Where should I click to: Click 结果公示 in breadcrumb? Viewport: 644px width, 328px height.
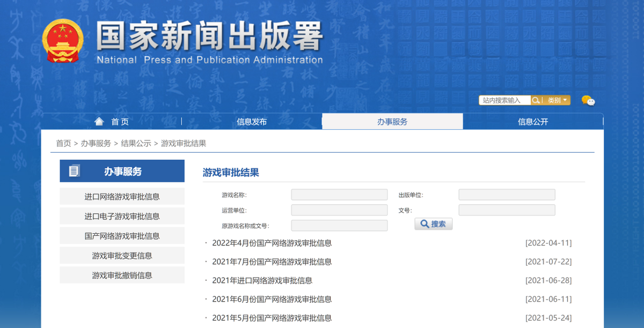tap(136, 143)
